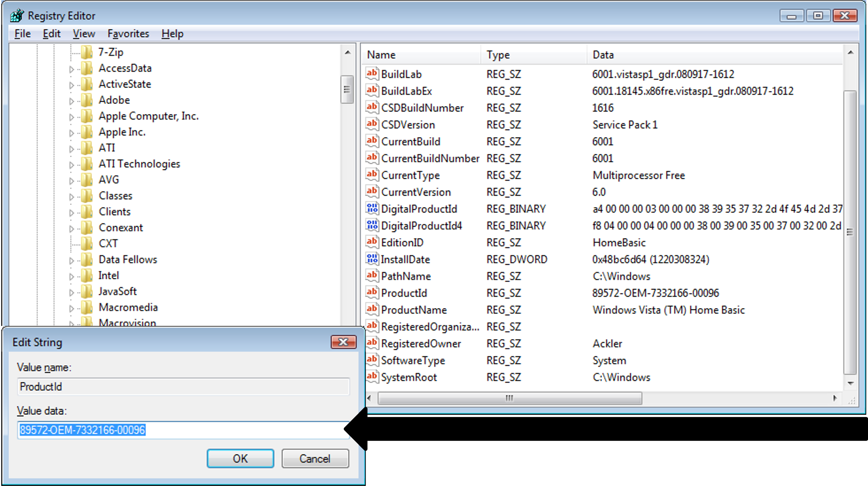Click the 7-Zip folder icon
The height and width of the screenshot is (486, 868).
[x=87, y=52]
